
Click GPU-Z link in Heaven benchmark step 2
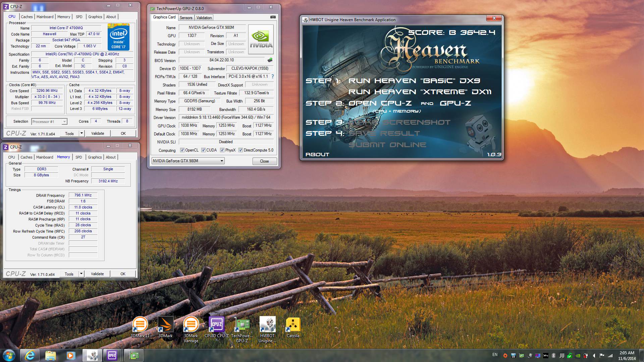455,103
